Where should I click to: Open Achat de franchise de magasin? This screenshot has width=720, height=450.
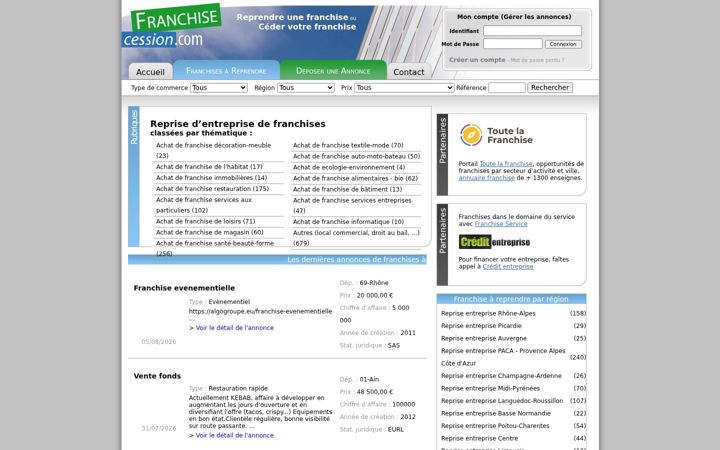209,232
